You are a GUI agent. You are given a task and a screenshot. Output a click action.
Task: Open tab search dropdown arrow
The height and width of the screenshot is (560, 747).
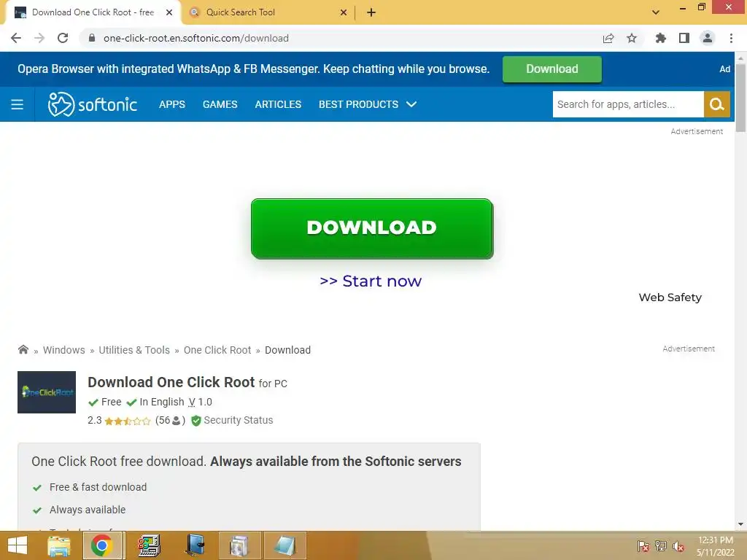[656, 12]
